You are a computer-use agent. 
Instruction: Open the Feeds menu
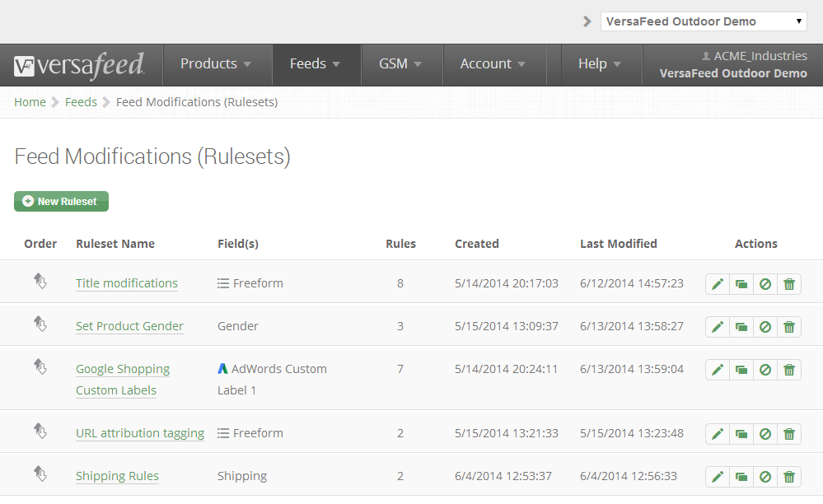tap(315, 64)
